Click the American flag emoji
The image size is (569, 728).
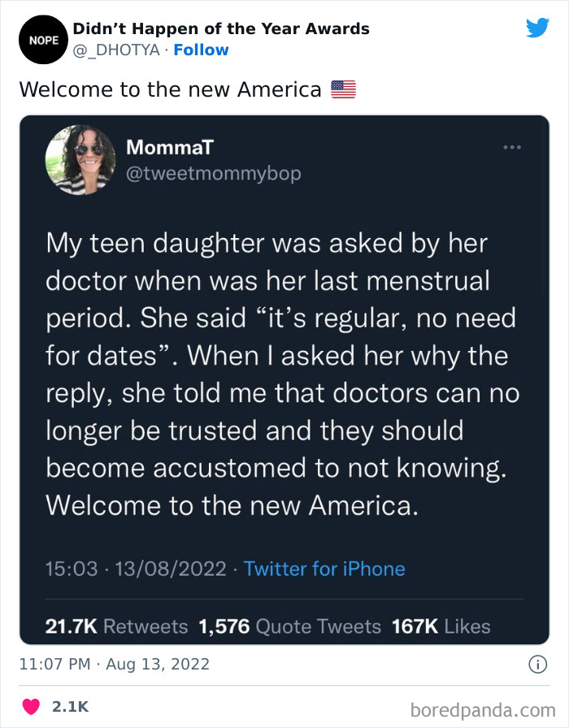click(x=344, y=89)
